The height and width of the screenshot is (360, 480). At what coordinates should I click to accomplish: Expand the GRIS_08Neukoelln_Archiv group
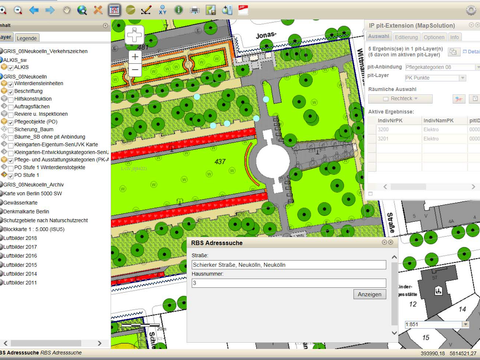point(1,184)
